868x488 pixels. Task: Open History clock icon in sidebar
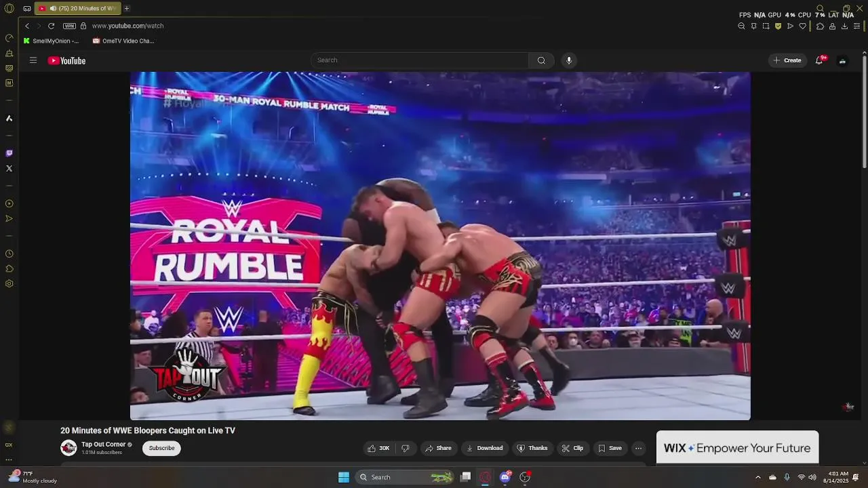click(9, 253)
